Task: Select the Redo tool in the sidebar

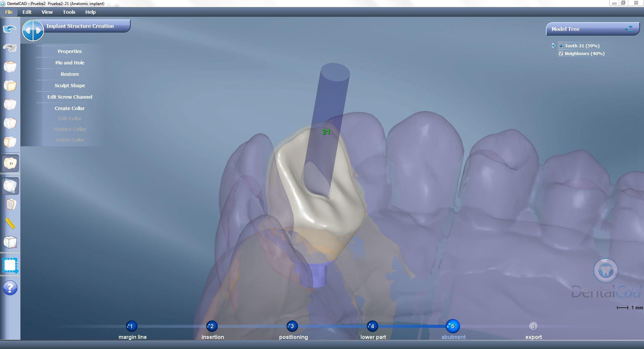Action: pos(9,48)
